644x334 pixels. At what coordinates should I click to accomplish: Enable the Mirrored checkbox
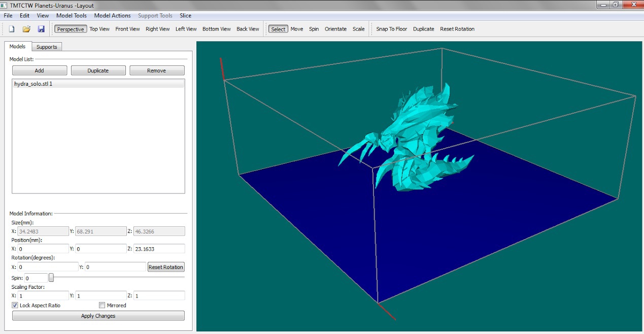click(102, 306)
